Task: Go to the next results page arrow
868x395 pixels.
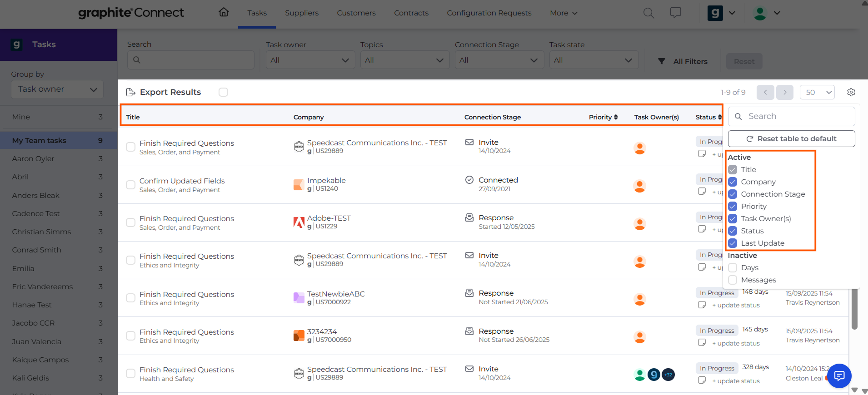Action: click(x=785, y=92)
